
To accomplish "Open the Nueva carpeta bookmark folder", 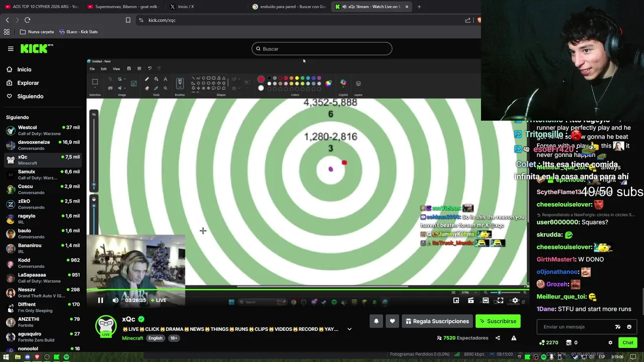I will click(37, 32).
